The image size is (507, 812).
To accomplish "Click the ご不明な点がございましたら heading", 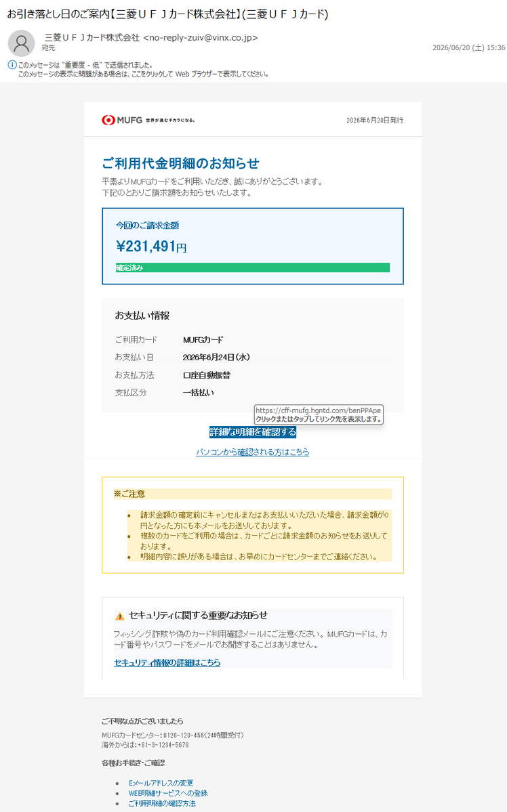I will [142, 721].
